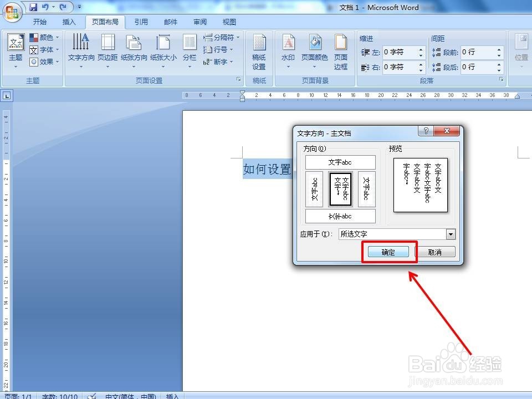Click the spacing after (段后) stepper arrows

pos(499,67)
